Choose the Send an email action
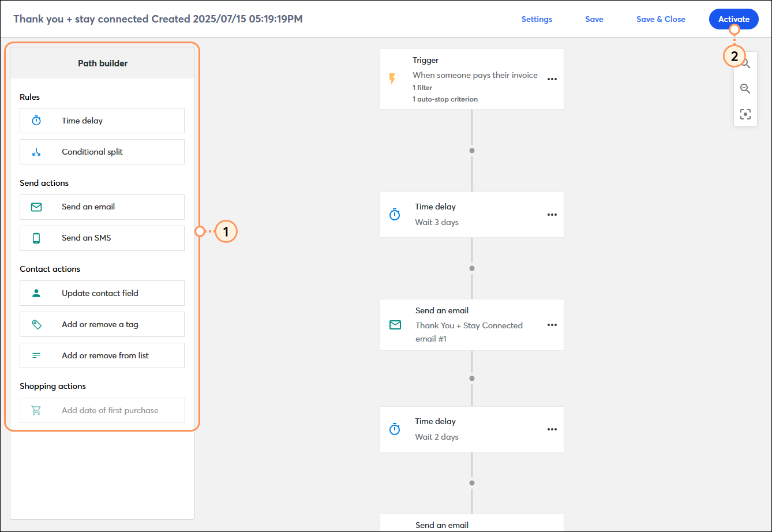The height and width of the screenshot is (532, 772). [x=102, y=207]
